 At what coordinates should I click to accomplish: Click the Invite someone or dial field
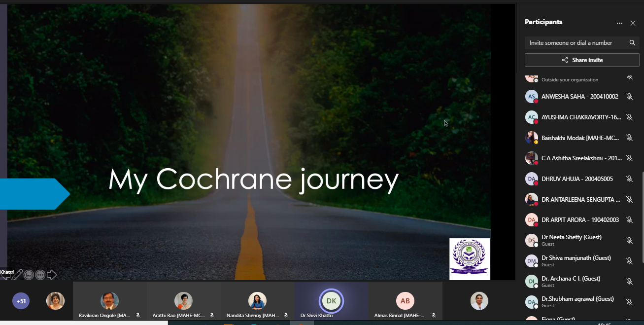[574, 43]
